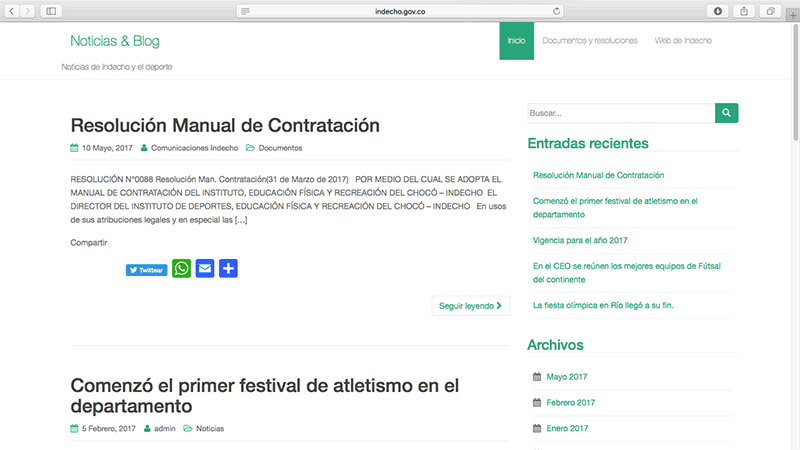Open the Mayo 2017 archive
The image size is (800, 450).
567,377
